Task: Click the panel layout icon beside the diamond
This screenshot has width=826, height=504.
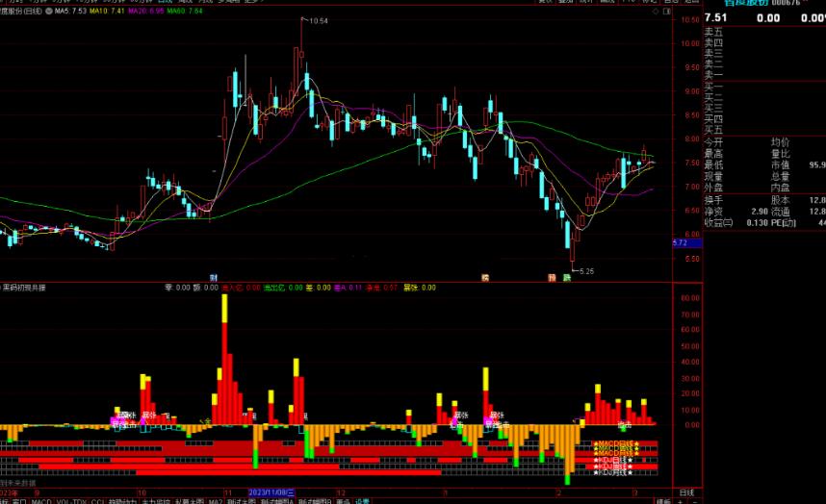Action: 667,11
